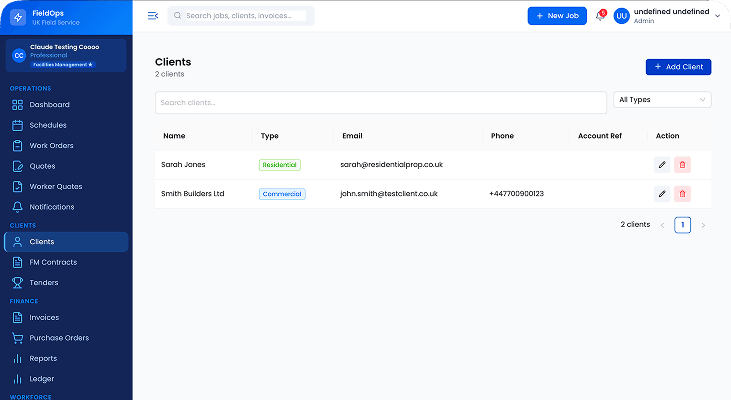Click the Purchase Orders cart icon
The image size is (731, 400).
pyautogui.click(x=17, y=338)
